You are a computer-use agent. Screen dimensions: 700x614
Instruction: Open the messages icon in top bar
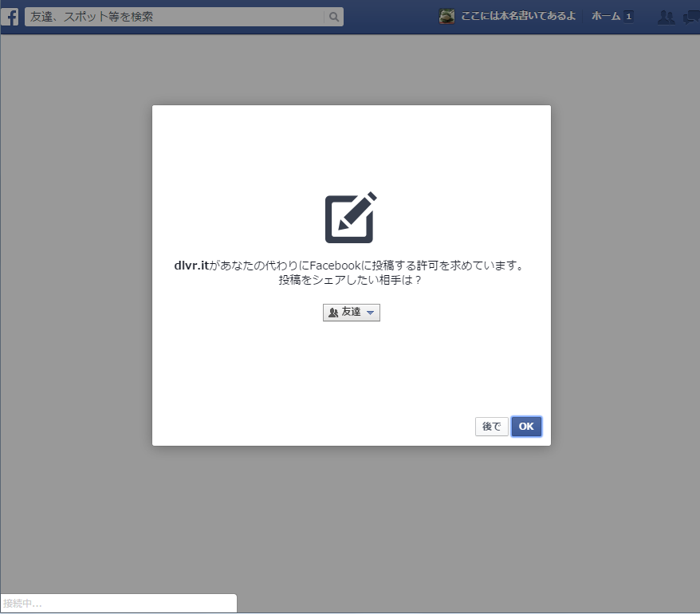click(x=691, y=17)
